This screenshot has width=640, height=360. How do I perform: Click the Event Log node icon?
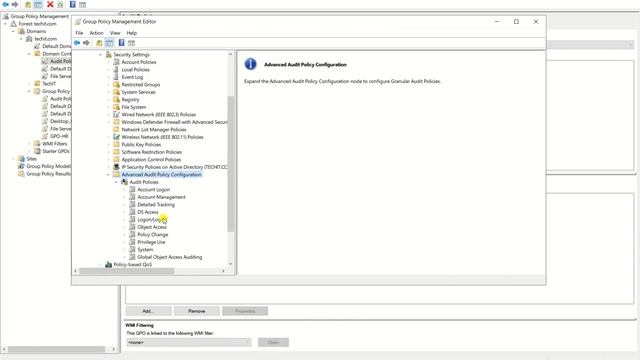coord(116,77)
